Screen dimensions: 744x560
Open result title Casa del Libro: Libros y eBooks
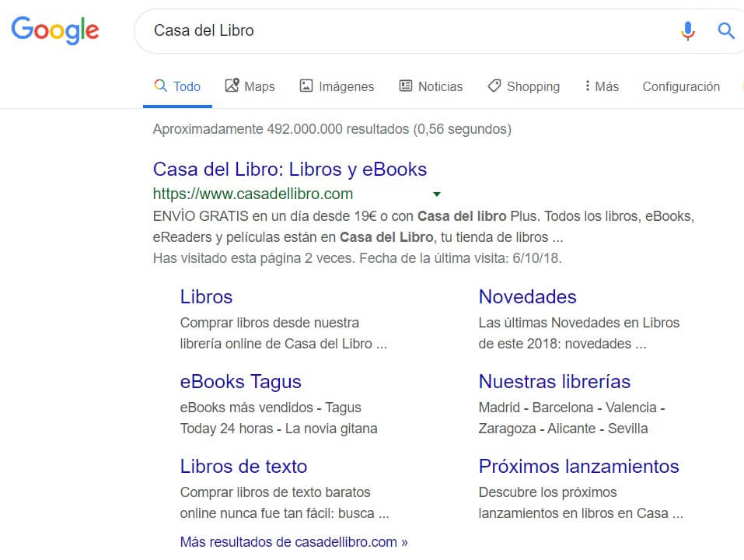(x=290, y=170)
